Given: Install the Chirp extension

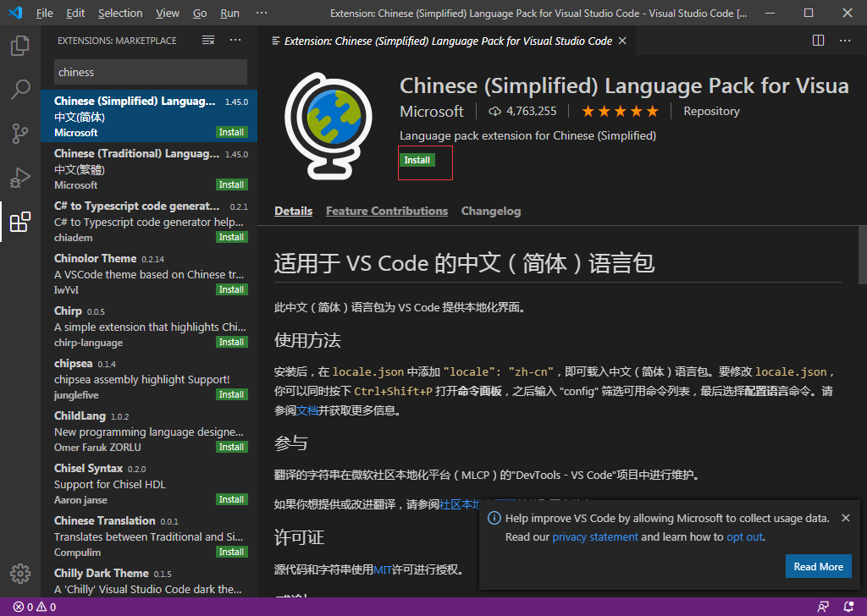Looking at the screenshot, I should pos(232,343).
